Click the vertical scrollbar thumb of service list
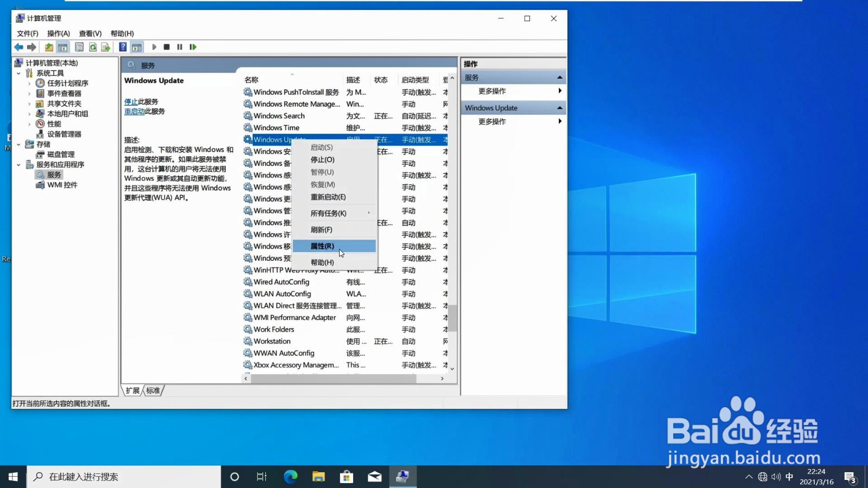This screenshot has width=868, height=488. pyautogui.click(x=452, y=317)
